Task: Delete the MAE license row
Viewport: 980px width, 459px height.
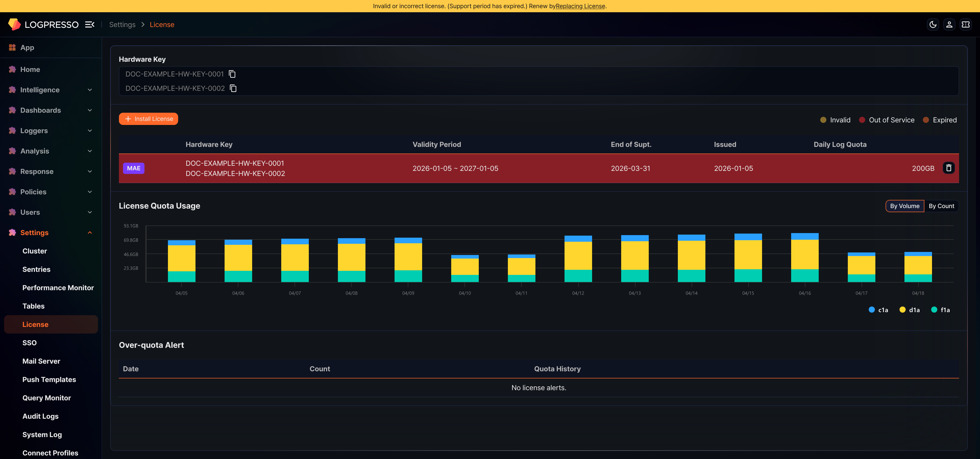Action: (949, 168)
